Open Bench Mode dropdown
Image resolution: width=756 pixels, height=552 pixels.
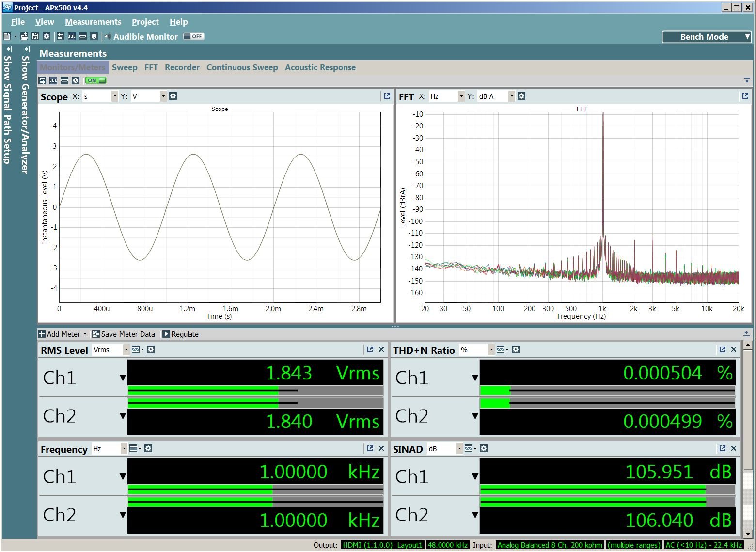pos(707,37)
